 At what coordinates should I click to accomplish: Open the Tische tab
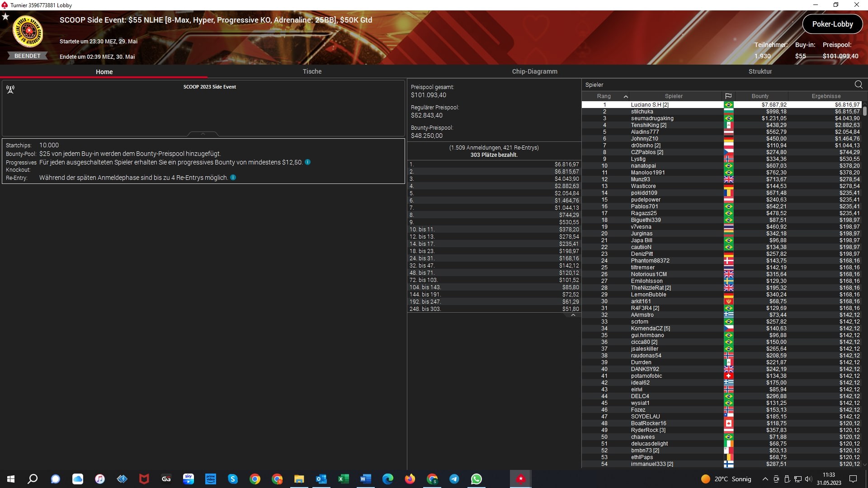click(312, 71)
